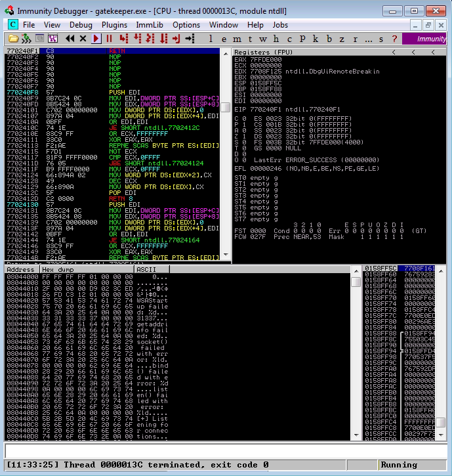Viewport: 452px width, 476px height.
Task: Show the CPU window via the c button
Action: (x=289, y=39)
